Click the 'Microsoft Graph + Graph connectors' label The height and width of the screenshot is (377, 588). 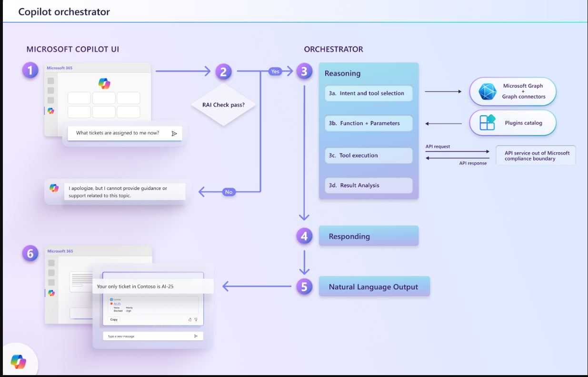[x=523, y=91]
